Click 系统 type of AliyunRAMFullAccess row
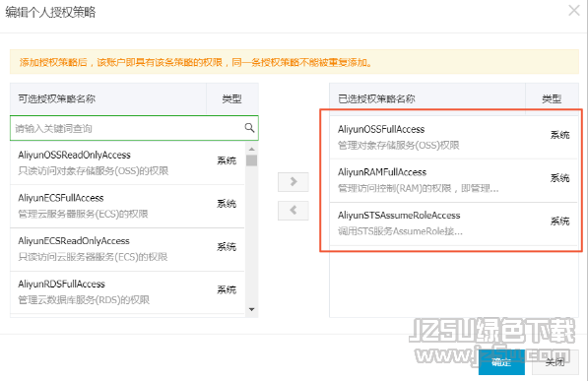Viewport: 588px width, 381px height. [x=559, y=178]
